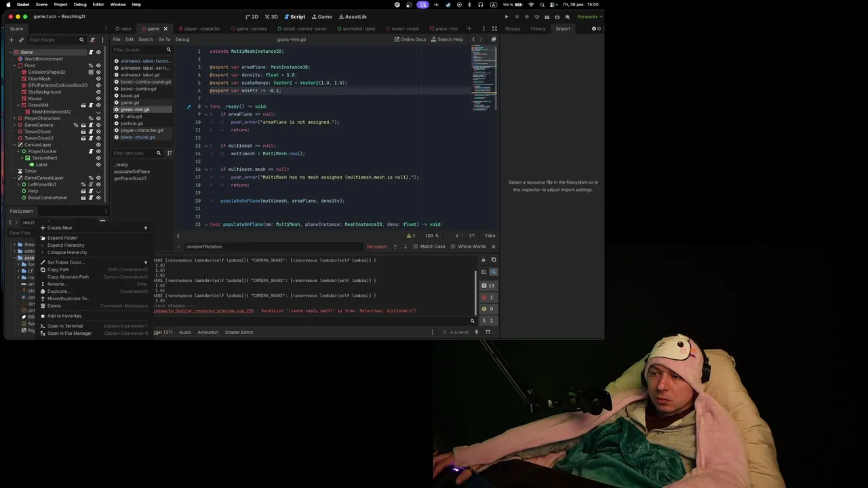Viewport: 868px width, 488px height.
Task: Switch to 3D workspace
Action: 271,16
